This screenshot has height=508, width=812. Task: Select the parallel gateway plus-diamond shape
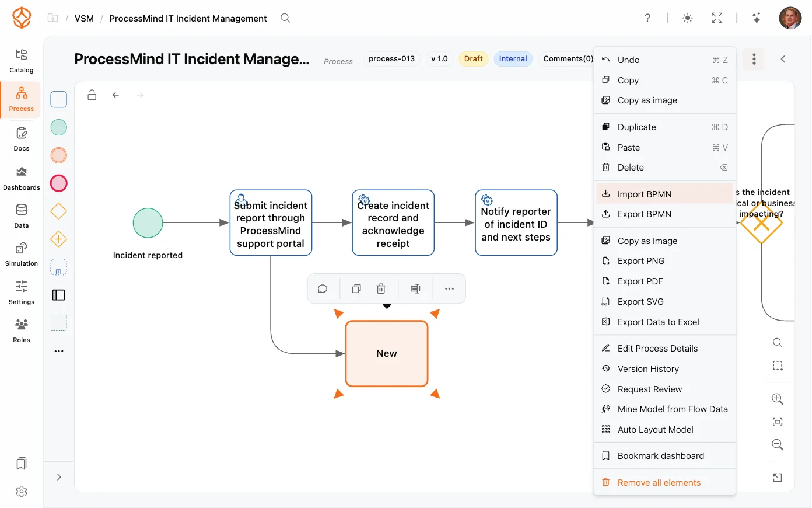[x=59, y=239]
